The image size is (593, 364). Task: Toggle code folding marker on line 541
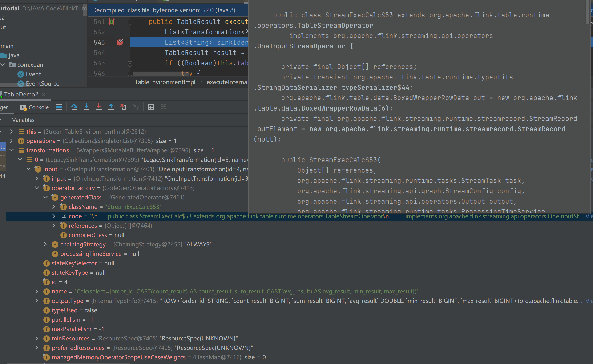(130, 22)
